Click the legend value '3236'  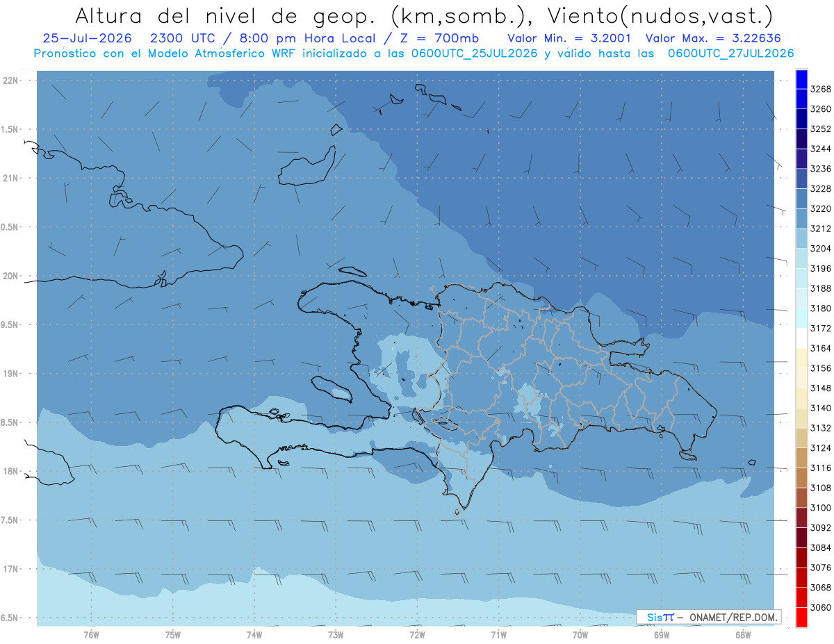point(821,169)
